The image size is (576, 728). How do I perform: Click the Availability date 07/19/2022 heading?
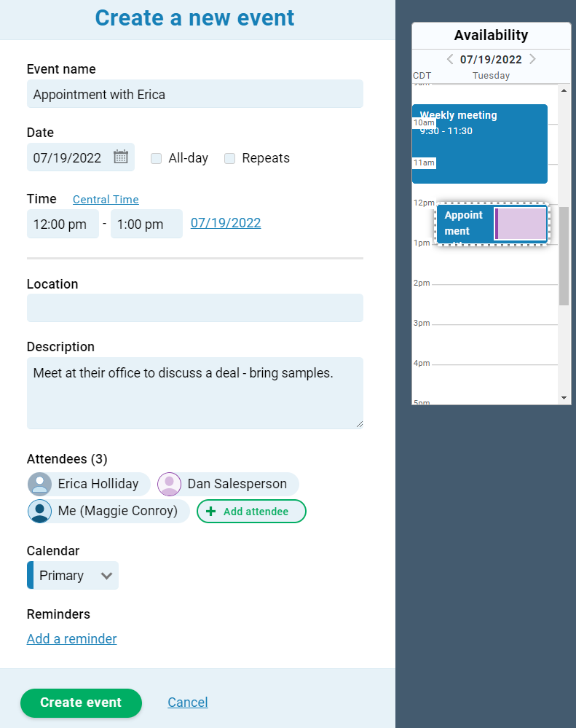[491, 60]
